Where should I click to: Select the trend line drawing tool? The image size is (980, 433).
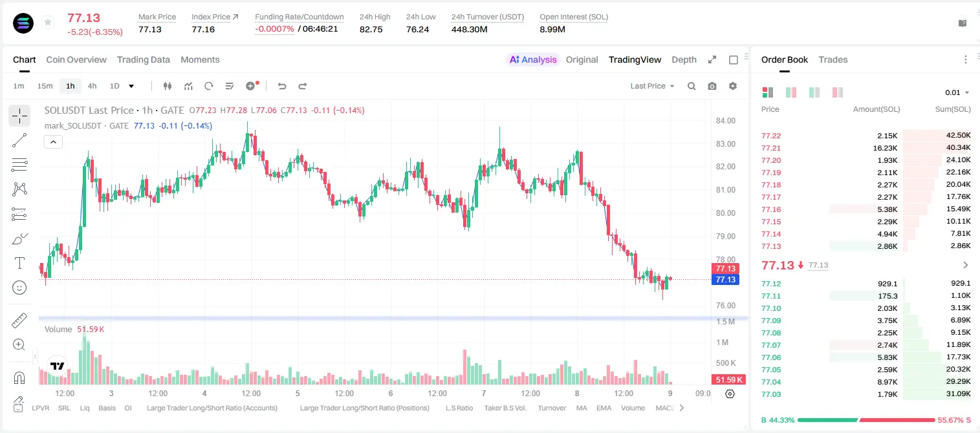click(19, 140)
